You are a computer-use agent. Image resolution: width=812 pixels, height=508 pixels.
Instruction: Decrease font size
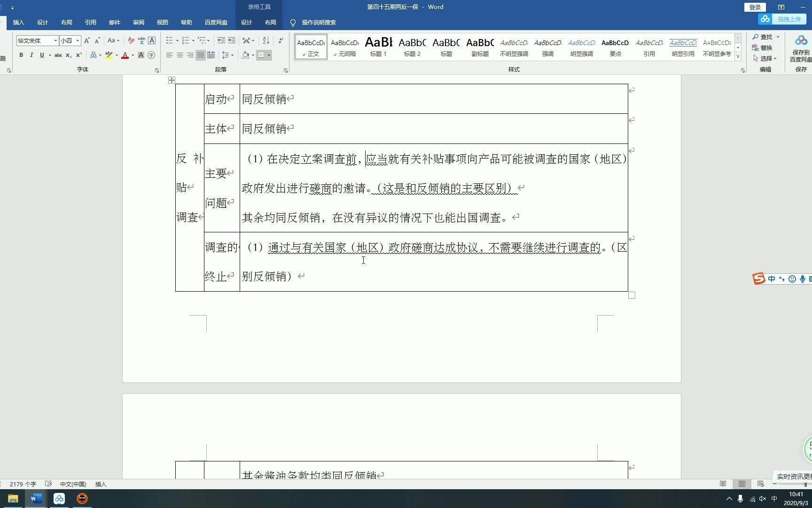pos(97,40)
